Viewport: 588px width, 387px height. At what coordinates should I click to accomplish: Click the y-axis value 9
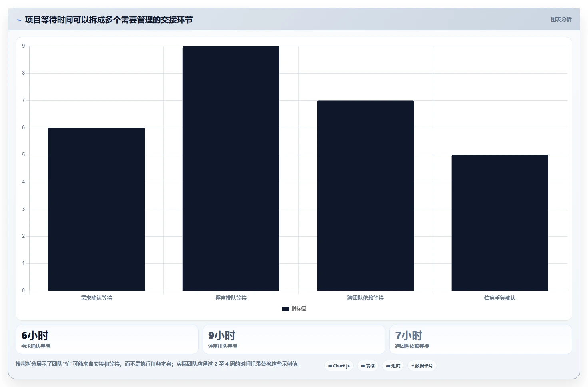point(23,46)
